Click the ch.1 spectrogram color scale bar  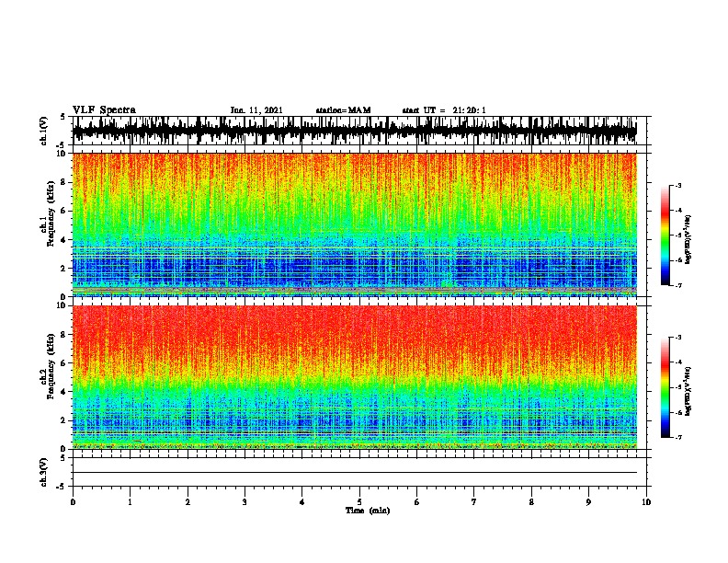(665, 236)
